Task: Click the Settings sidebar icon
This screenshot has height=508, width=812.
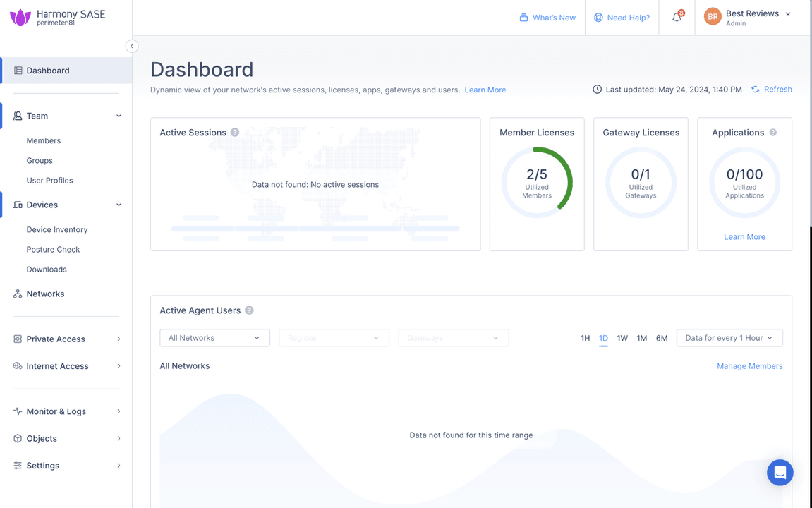Action: coord(17,465)
